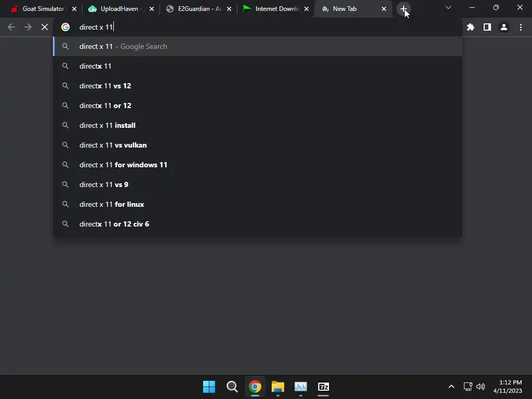
Task: Click search icon beside 'direct x 11 install'
Action: click(65, 125)
